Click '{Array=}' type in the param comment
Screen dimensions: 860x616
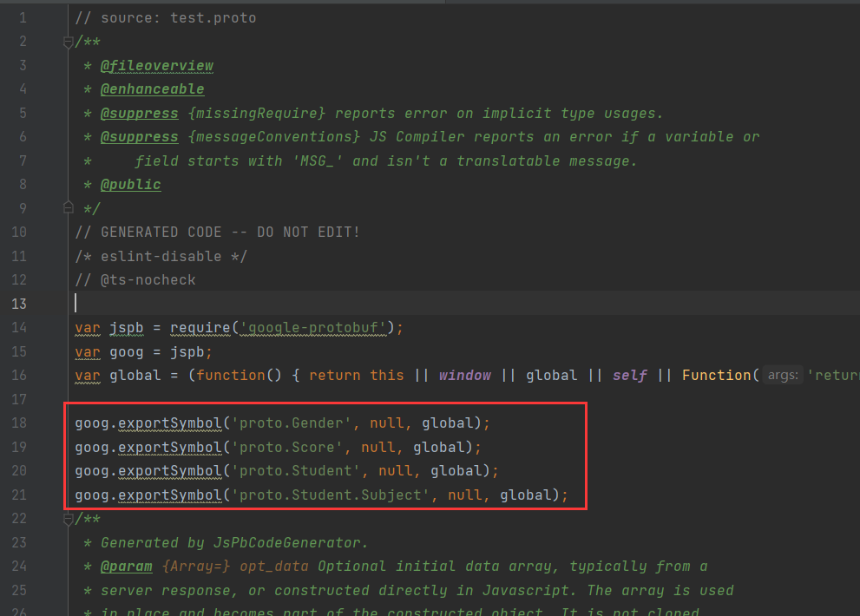point(196,567)
